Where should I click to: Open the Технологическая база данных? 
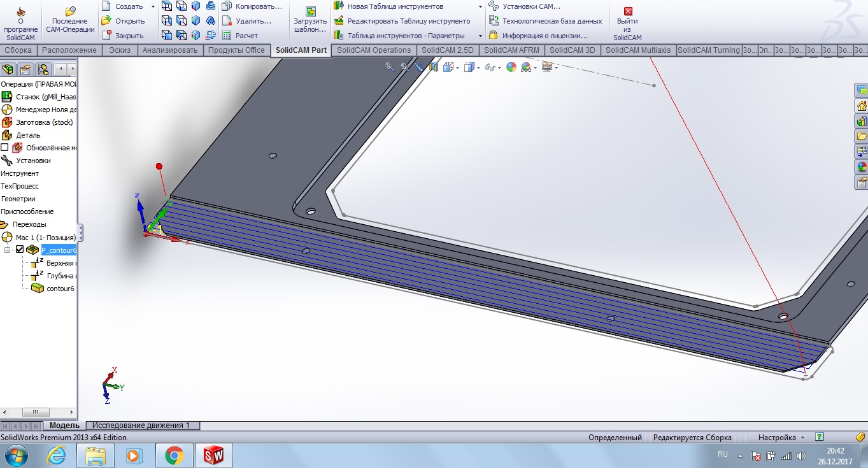coord(545,21)
